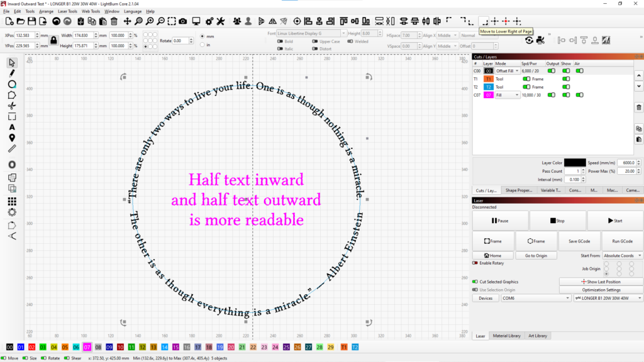The image size is (644, 362).
Task: Open the Align X Middle dropdown
Action: pyautogui.click(x=447, y=36)
